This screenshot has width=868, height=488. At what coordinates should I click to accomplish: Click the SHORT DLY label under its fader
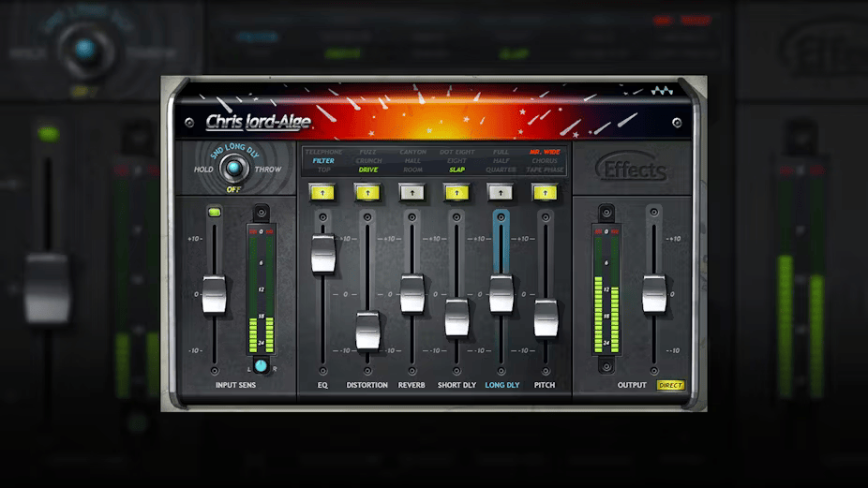pos(456,385)
